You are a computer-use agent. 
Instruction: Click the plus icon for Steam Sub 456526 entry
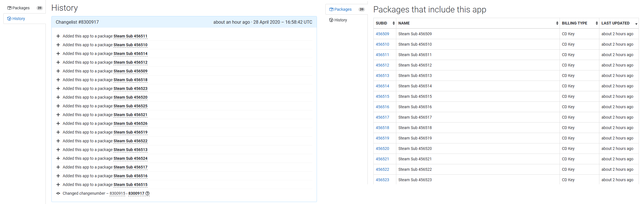(58, 123)
